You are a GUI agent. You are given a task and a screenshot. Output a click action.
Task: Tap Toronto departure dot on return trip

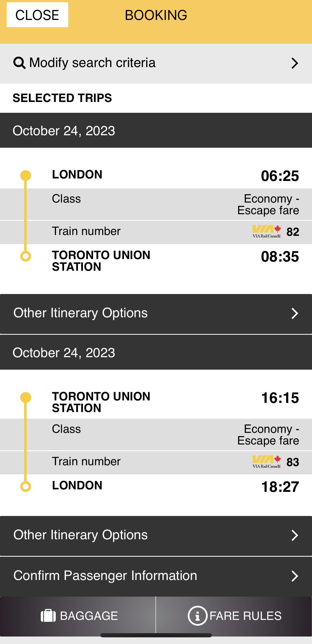(26, 397)
